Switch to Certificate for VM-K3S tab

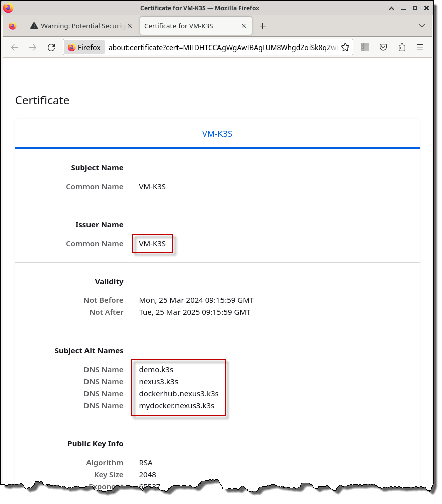tap(196, 26)
